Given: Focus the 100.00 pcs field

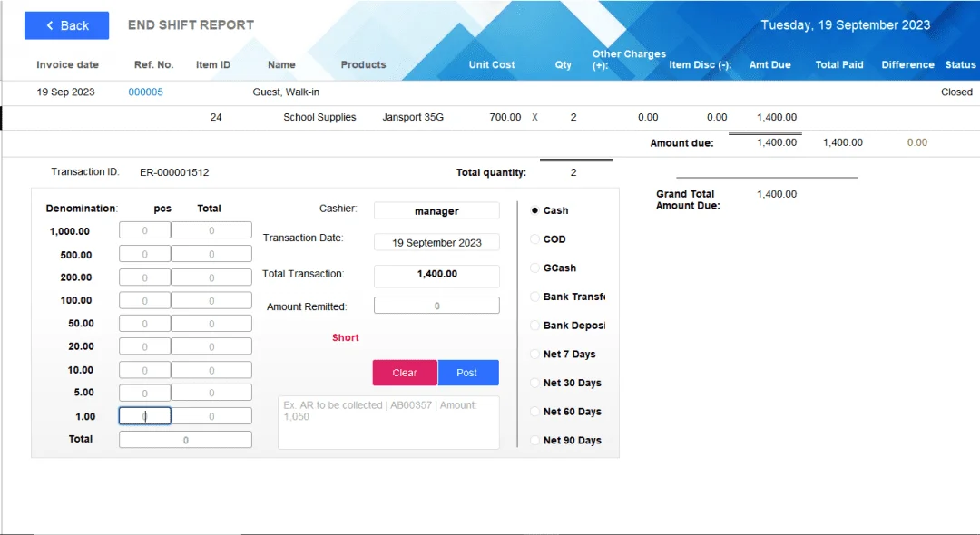Looking at the screenshot, I should 144,300.
